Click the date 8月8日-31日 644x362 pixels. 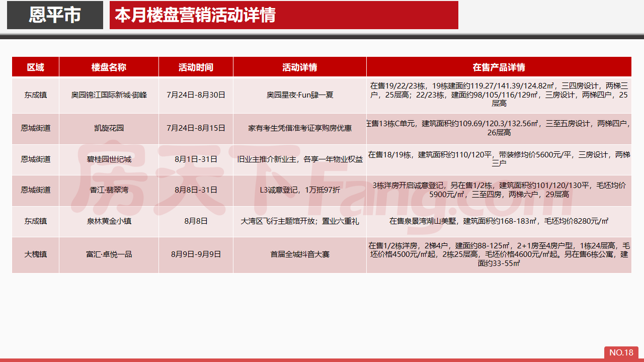point(196,190)
